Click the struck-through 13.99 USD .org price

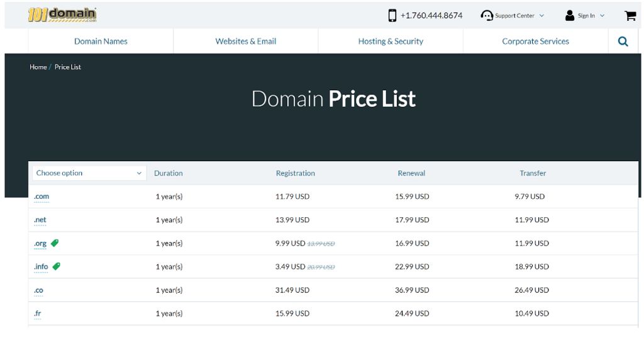tap(321, 244)
